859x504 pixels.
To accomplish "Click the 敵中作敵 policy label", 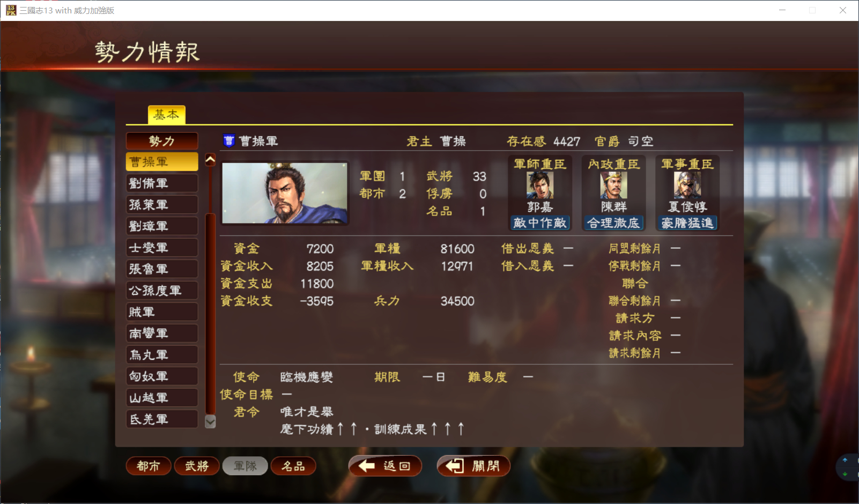I will tap(540, 223).
